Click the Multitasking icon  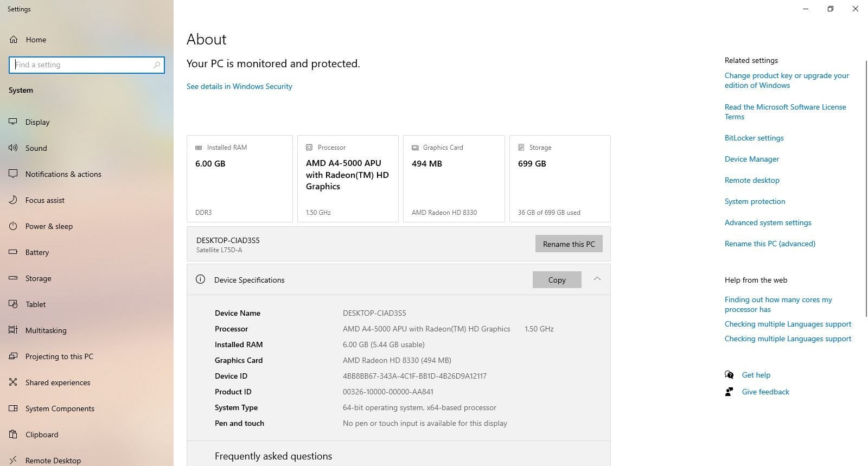click(13, 330)
